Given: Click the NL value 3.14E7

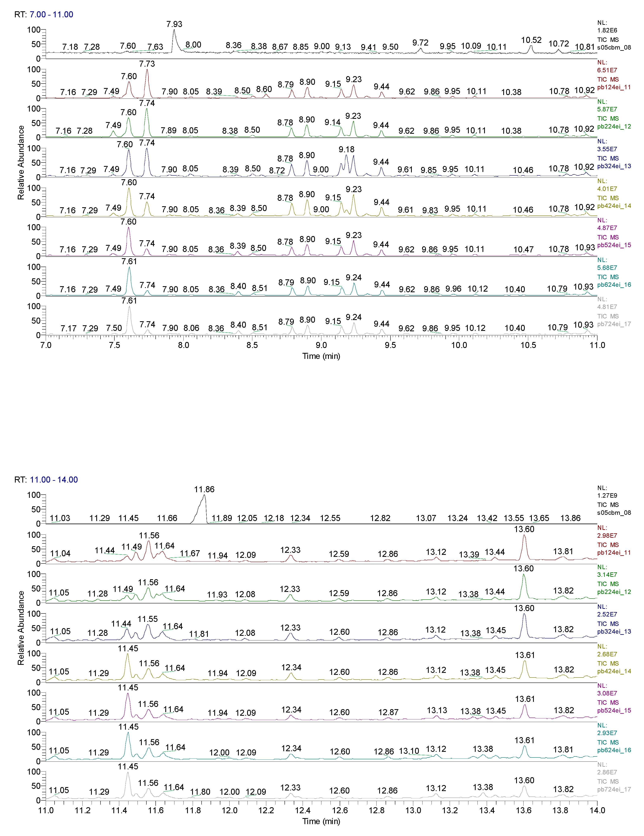Looking at the screenshot, I should [x=607, y=575].
